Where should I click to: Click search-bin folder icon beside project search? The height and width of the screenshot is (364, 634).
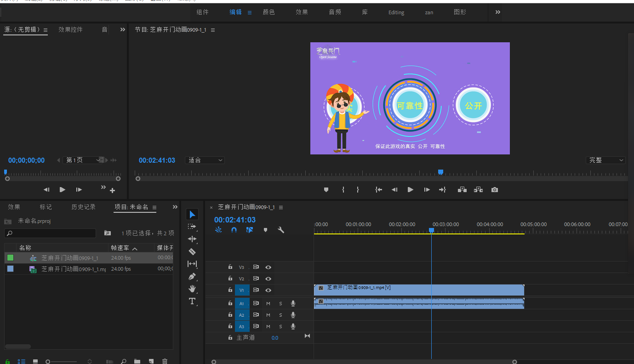tap(108, 233)
